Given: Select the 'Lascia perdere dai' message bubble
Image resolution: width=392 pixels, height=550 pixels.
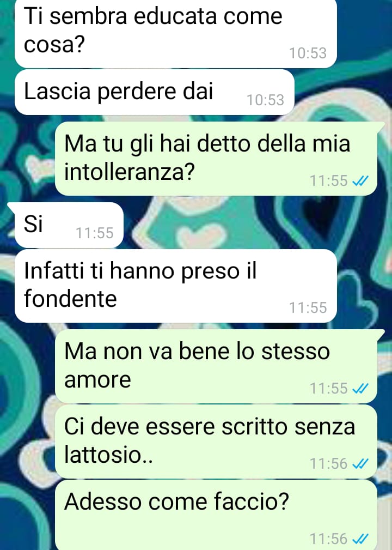Looking at the screenshot, I should point(155,92).
